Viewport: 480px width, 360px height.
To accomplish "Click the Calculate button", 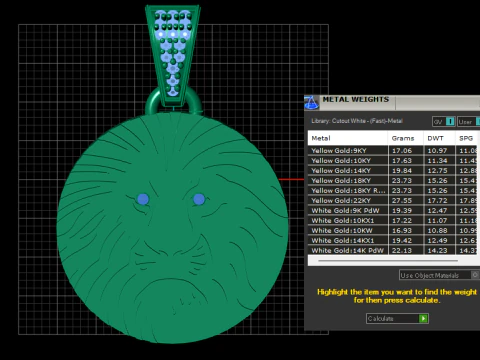I will point(397,318).
